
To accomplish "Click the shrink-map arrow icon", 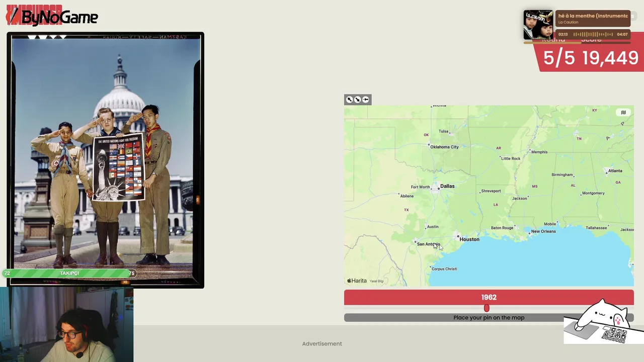I will click(357, 100).
